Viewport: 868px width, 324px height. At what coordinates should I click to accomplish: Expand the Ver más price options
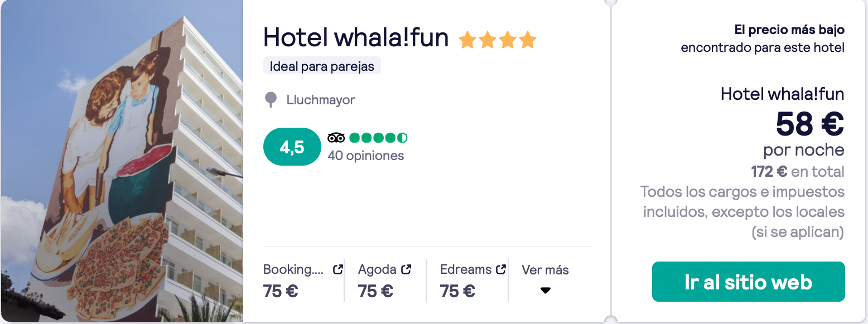point(545,280)
